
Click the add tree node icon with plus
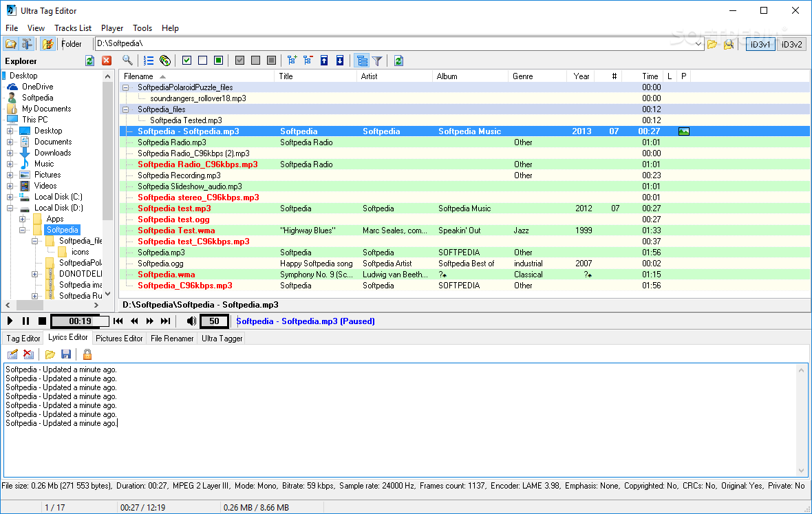[292, 61]
